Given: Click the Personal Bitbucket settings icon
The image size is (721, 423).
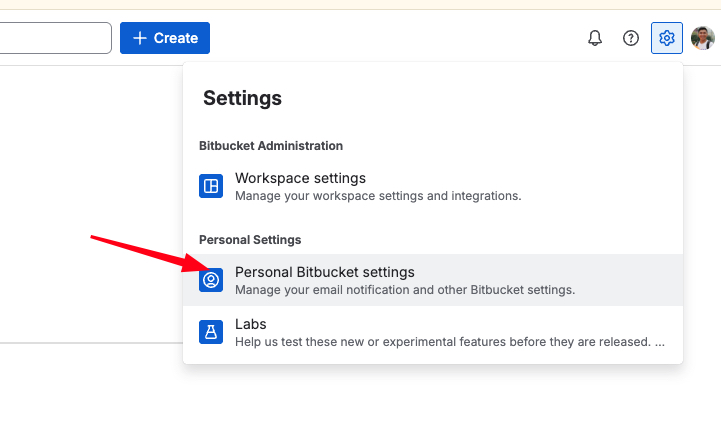Looking at the screenshot, I should [x=211, y=280].
